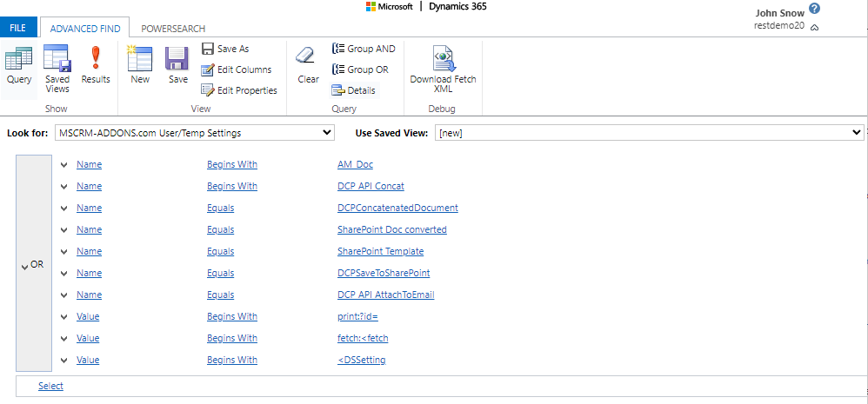Open row menu arrow for AM_Doc condition
Screen dimensions: 868x404
pyautogui.click(x=64, y=165)
